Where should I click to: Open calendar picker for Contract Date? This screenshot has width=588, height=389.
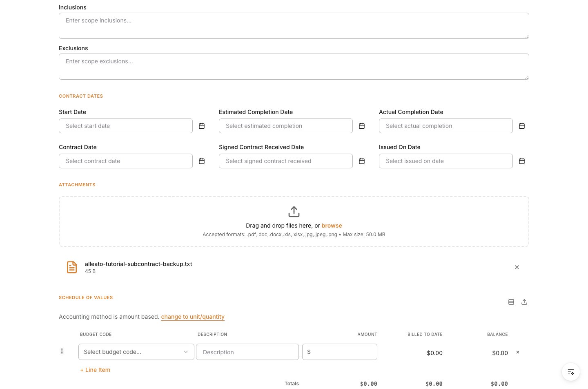tap(202, 161)
